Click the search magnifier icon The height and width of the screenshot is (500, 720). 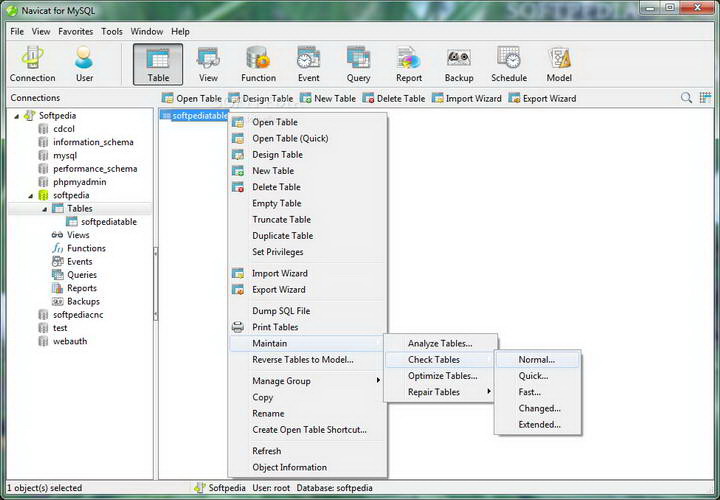coord(686,98)
